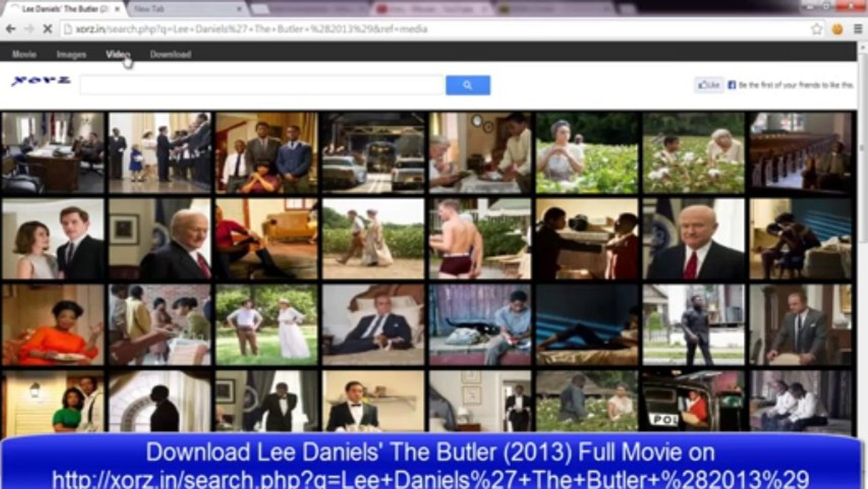This screenshot has height=489, width=868.
Task: Open thumbnail of office with wooden desk
Action: point(54,153)
